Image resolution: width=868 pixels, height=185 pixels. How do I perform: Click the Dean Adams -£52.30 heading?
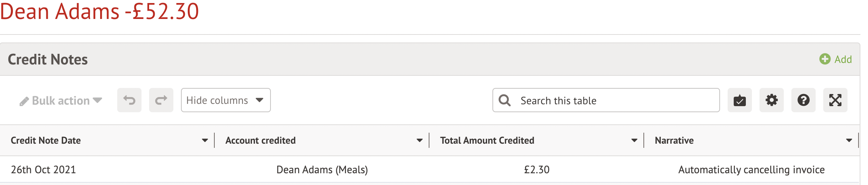(99, 11)
